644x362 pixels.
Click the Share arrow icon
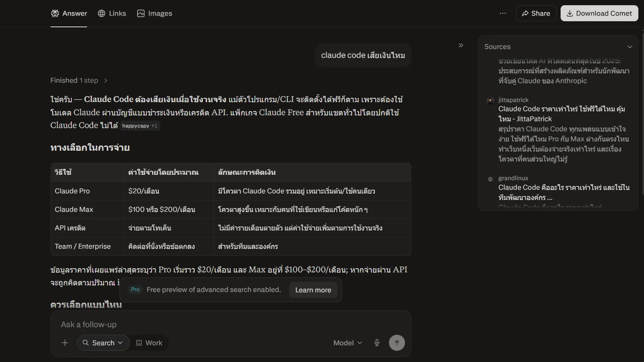525,13
